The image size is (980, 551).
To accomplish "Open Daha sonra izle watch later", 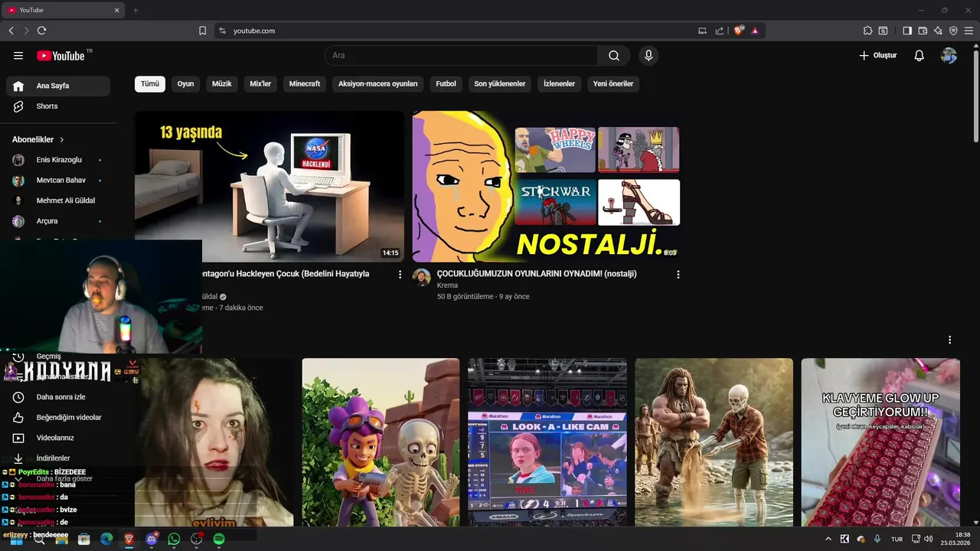I will click(x=58, y=397).
